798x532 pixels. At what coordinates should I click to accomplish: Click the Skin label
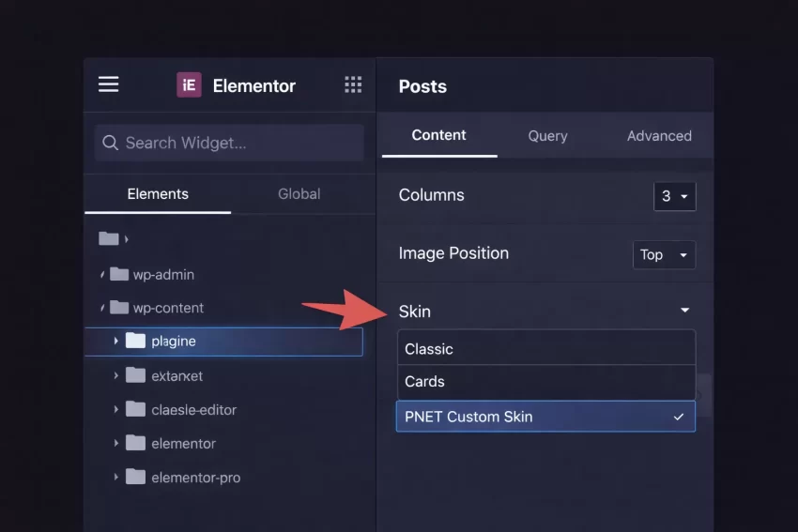pyautogui.click(x=414, y=312)
